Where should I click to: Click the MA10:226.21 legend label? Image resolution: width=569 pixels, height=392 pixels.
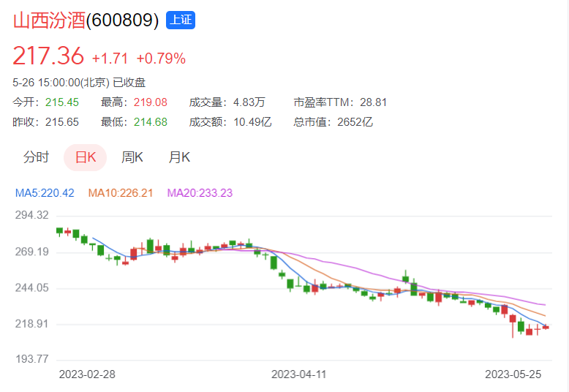(x=121, y=193)
